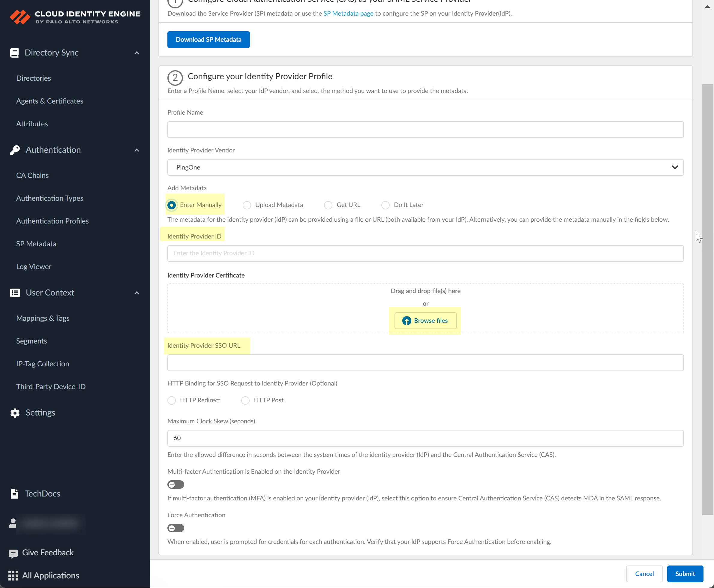The image size is (714, 588).
Task: Open the All Applications grid icon
Action: (13, 576)
